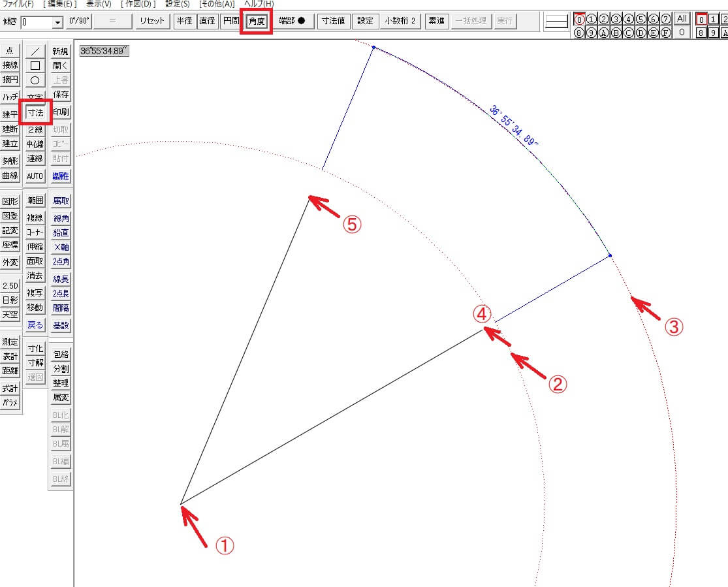
Task: Toggle layer 0 in the layer grid
Action: click(x=579, y=19)
